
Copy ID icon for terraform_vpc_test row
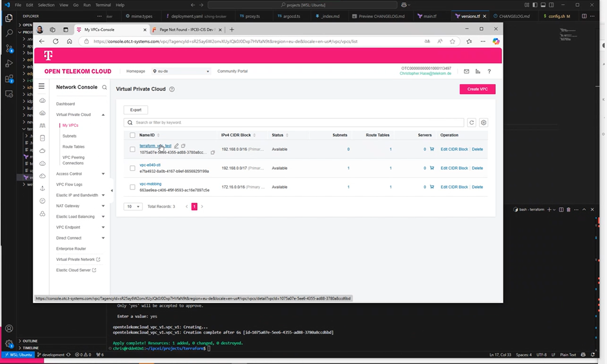point(213,152)
